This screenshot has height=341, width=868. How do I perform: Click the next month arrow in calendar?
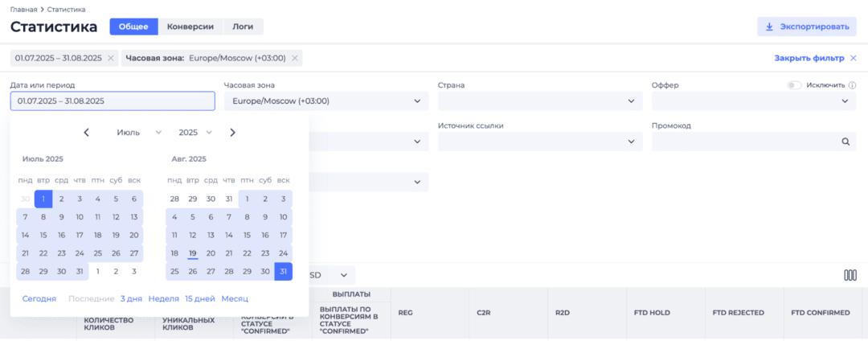coord(232,133)
